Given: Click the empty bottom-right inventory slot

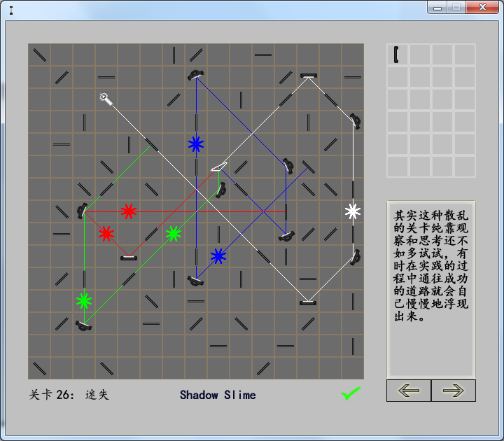Looking at the screenshot, I should tap(465, 166).
